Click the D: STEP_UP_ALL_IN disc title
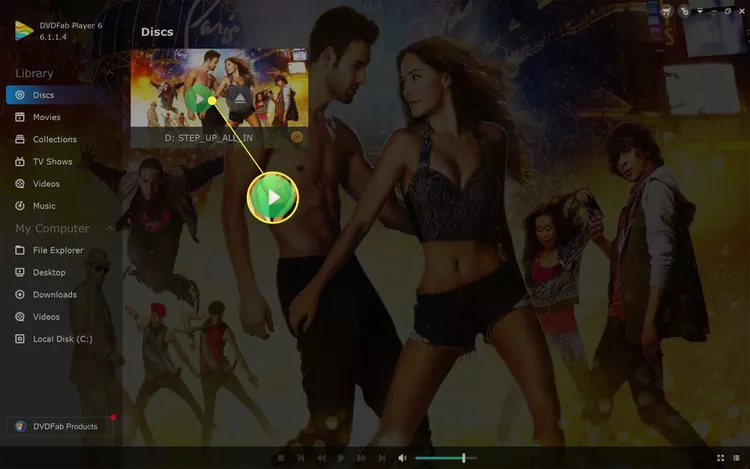 coord(209,138)
